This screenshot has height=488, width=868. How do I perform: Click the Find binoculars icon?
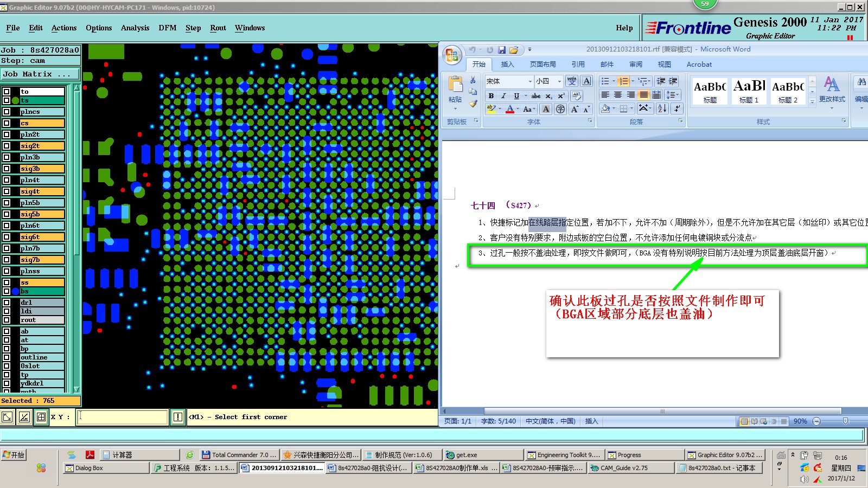coord(861,82)
